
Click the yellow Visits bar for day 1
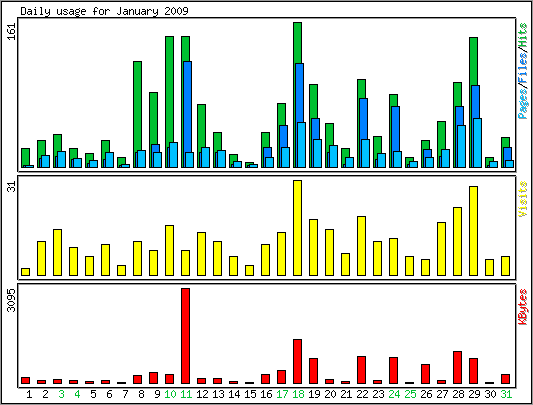(x=25, y=272)
